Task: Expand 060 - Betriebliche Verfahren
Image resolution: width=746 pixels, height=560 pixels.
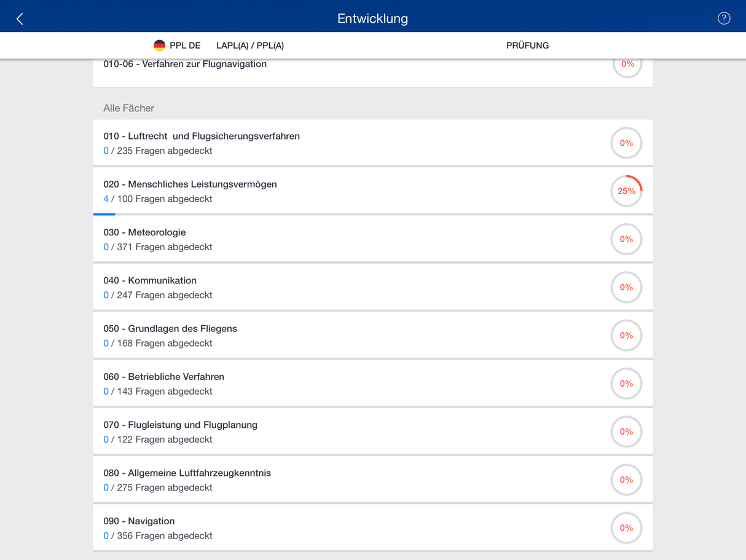Action: point(163,377)
